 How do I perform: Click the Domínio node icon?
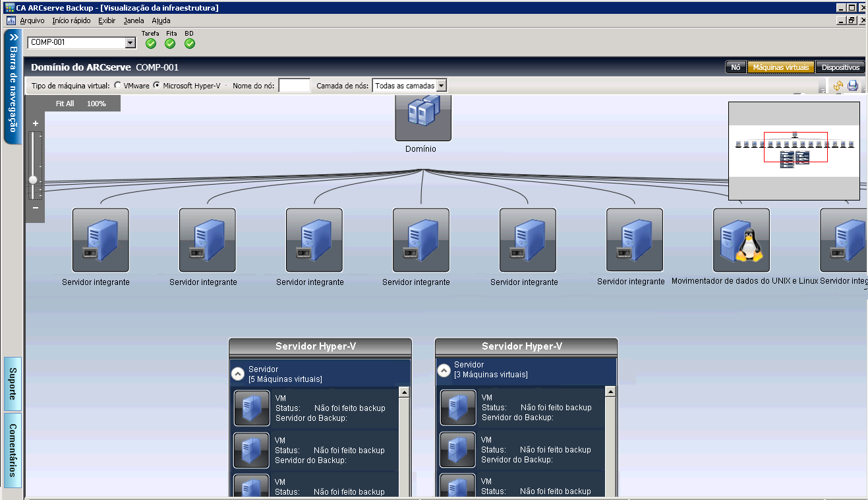pyautogui.click(x=423, y=117)
